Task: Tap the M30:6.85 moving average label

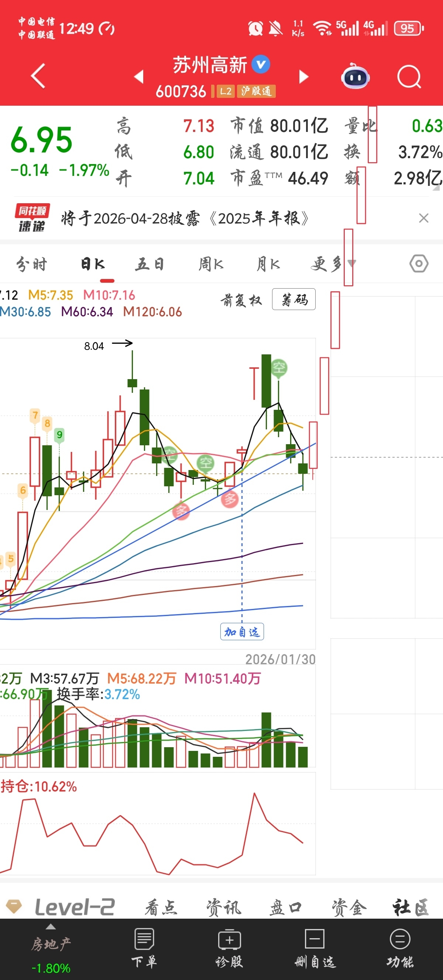Action: coord(25,312)
